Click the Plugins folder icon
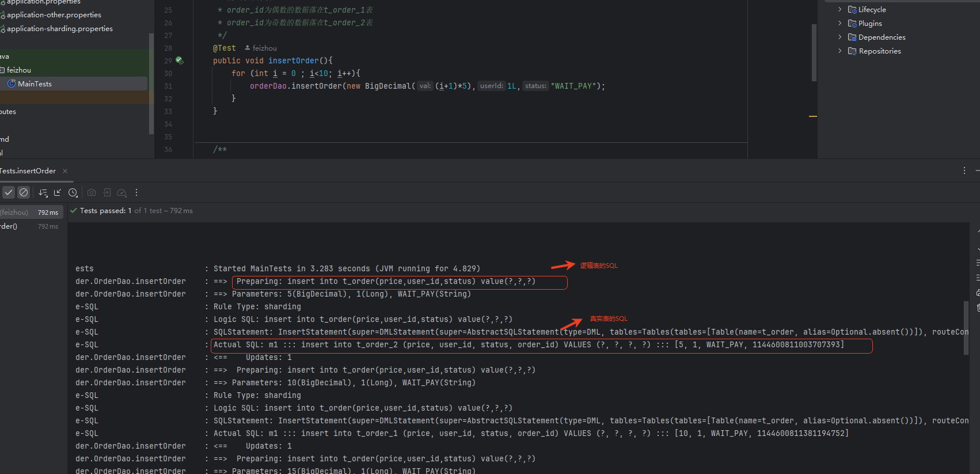The width and height of the screenshot is (980, 474). [852, 24]
